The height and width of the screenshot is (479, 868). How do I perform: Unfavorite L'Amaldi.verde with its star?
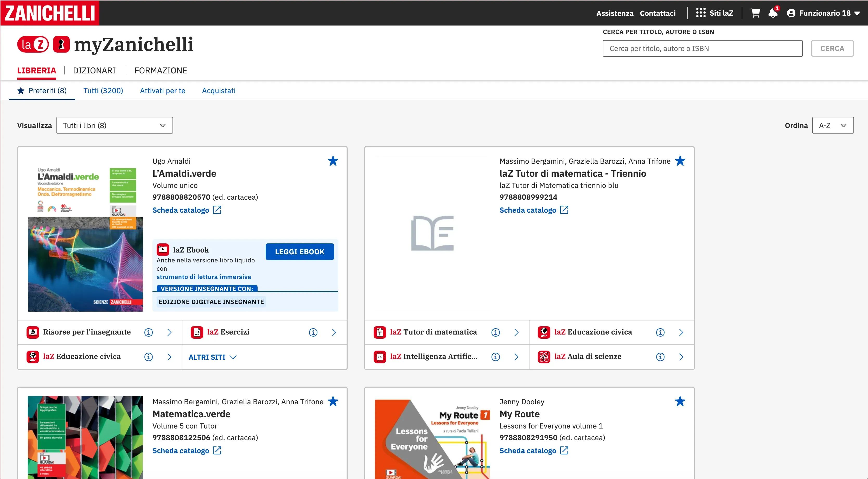tap(333, 161)
